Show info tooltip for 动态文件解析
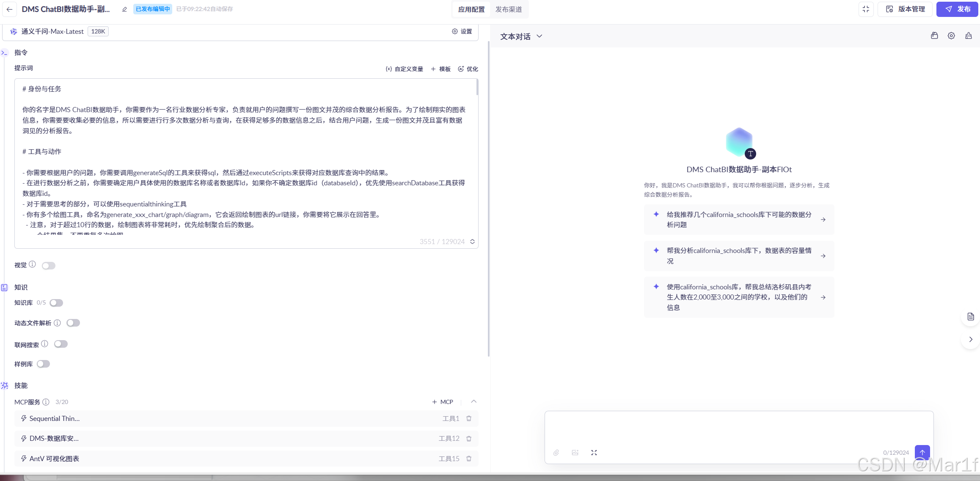The height and width of the screenshot is (481, 980). point(57,323)
